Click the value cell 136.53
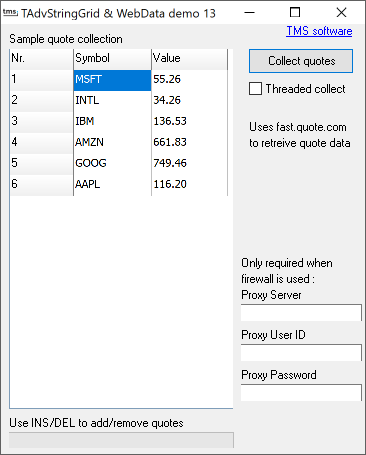Image resolution: width=366 pixels, height=455 pixels. 189,122
